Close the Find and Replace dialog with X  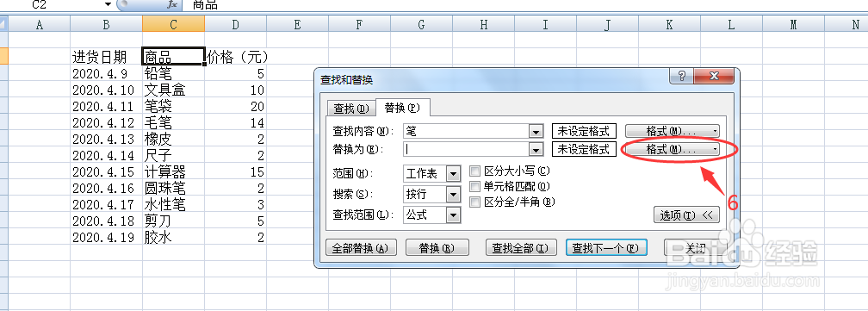point(714,77)
